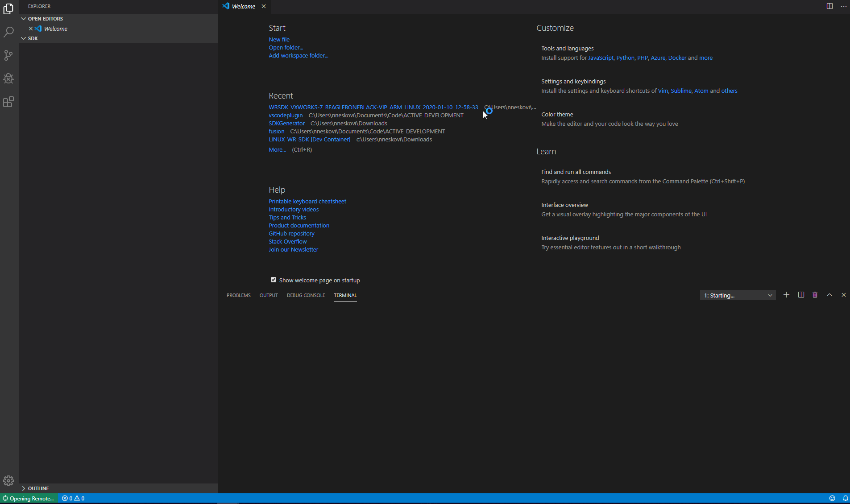Viewport: 850px width, 504px height.
Task: Open recent vscodeplugin folder
Action: pos(286,115)
